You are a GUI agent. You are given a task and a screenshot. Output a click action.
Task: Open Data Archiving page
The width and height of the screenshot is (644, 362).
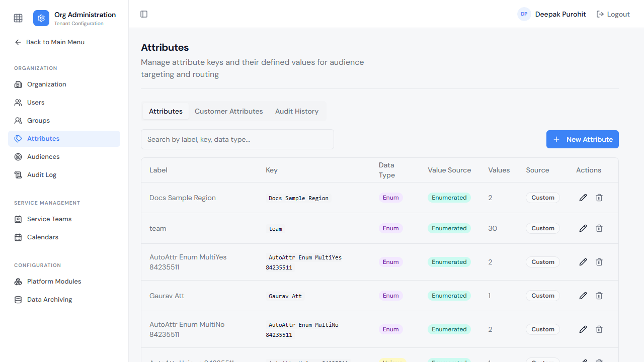64,300
